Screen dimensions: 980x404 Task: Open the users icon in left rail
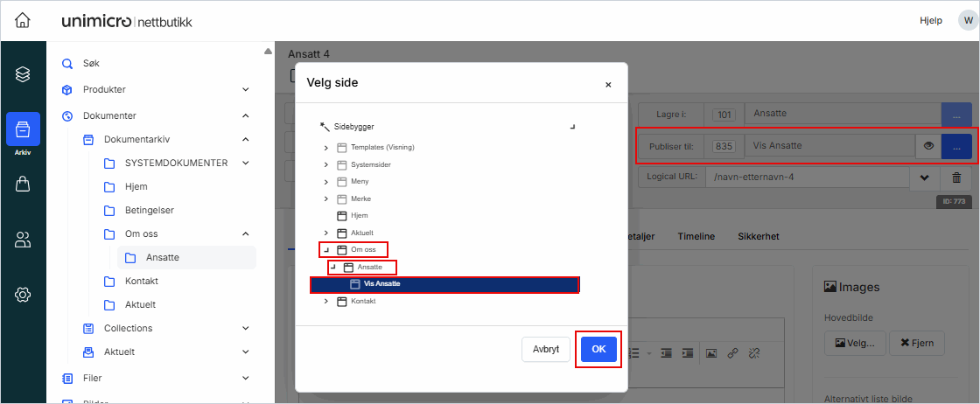coord(23,240)
